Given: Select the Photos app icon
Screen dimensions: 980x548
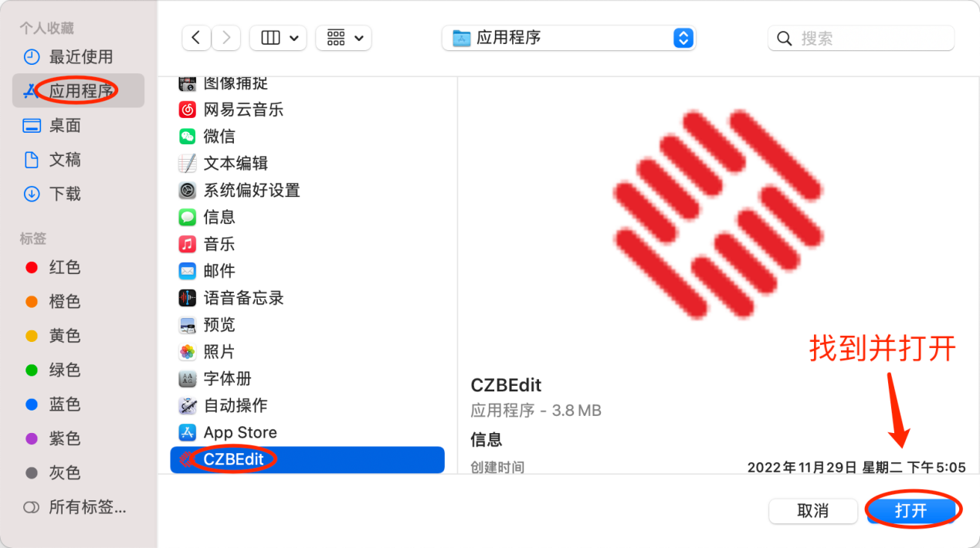Looking at the screenshot, I should tap(187, 351).
